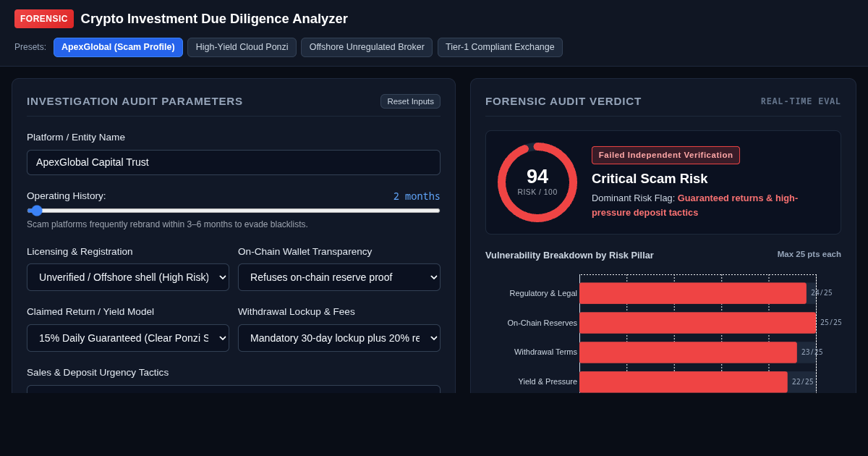Click the Regulatory & Legal bar
868x456 pixels.
tap(693, 293)
